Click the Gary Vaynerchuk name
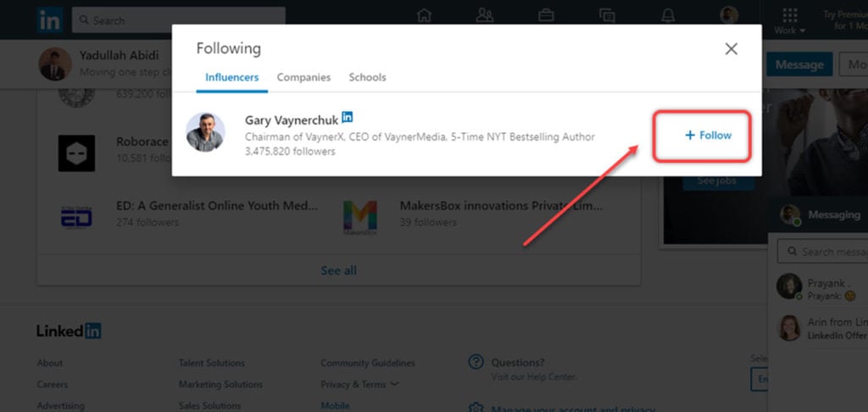Viewport: 868px width, 412px height. (x=292, y=120)
